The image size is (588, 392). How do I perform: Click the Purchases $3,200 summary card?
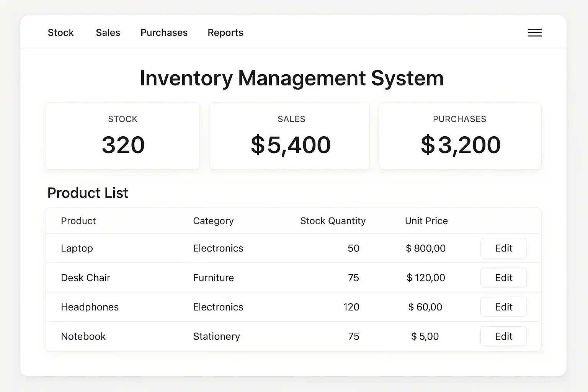459,136
